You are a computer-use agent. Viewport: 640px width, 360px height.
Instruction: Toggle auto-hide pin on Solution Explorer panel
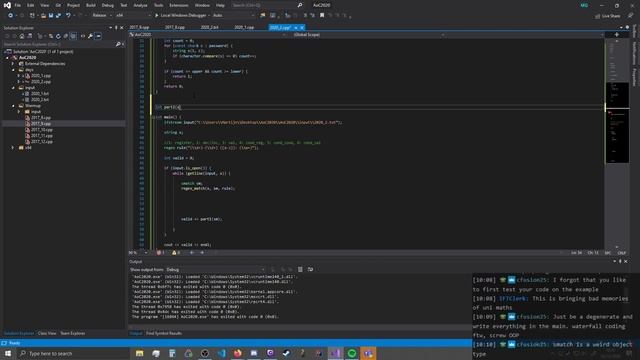116,28
